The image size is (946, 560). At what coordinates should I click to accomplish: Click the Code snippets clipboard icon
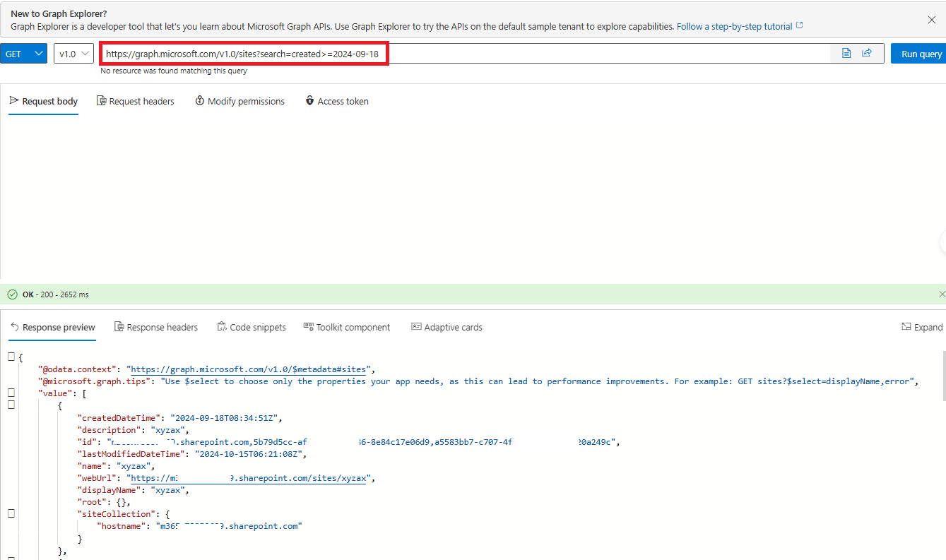tap(223, 327)
